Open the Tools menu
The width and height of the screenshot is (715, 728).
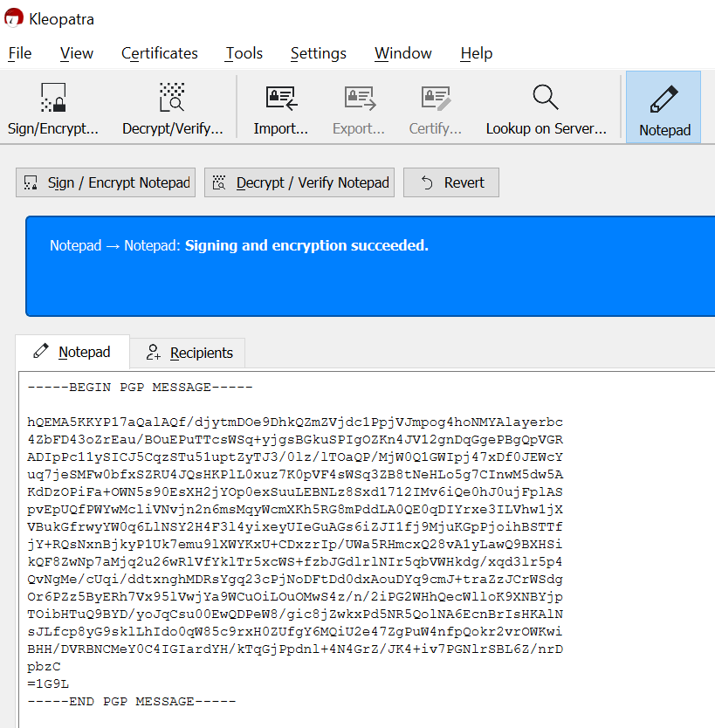(244, 53)
